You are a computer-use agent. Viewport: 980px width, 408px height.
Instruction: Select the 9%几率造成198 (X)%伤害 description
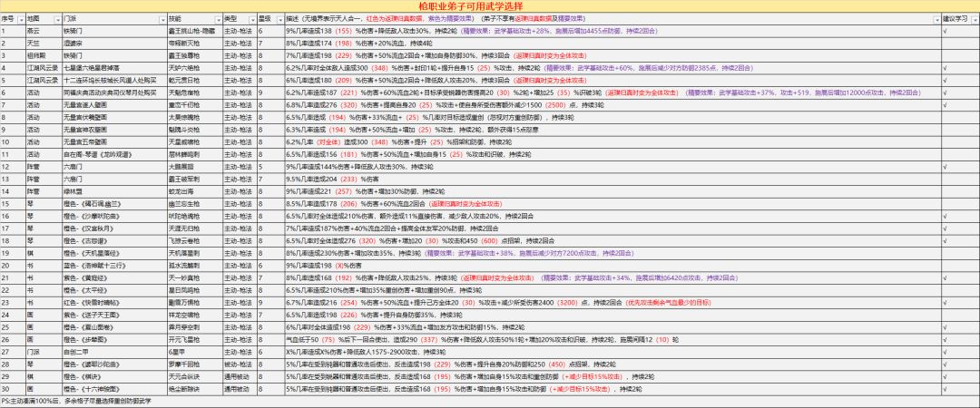coord(612,266)
